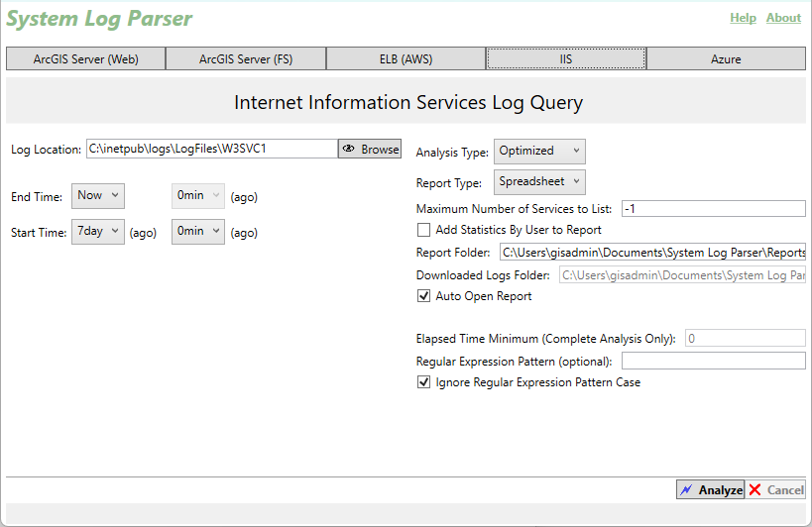Open the Help link
The height and width of the screenshot is (527, 812).
(744, 18)
